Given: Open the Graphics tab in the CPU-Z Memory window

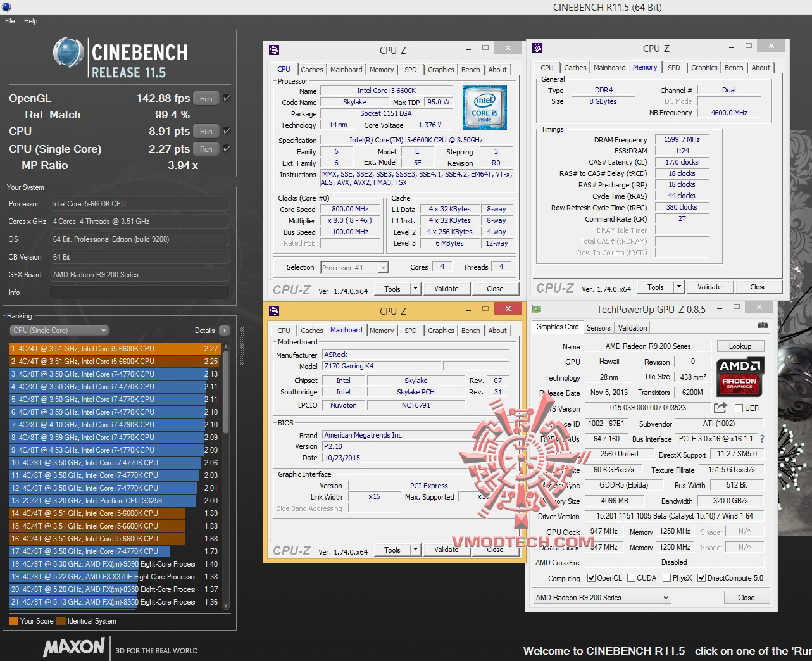Looking at the screenshot, I should (704, 68).
